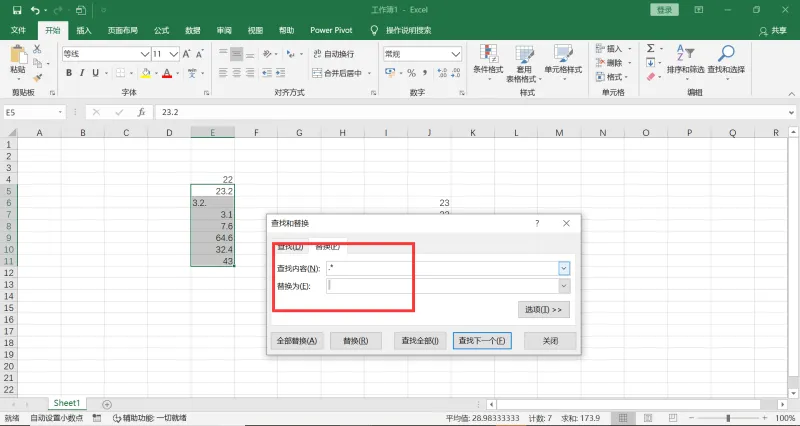Click the Comma Style icon
This screenshot has height=426, width=800.
coord(424,73)
